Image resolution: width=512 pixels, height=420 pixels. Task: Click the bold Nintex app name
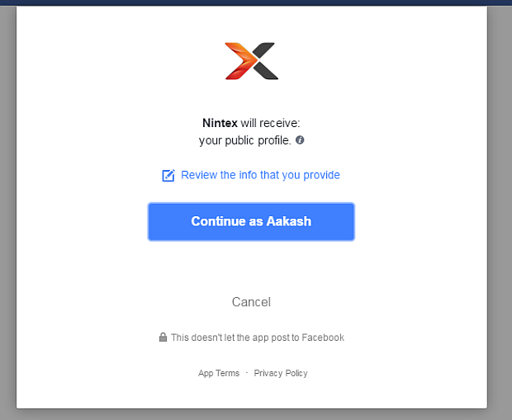[x=220, y=123]
